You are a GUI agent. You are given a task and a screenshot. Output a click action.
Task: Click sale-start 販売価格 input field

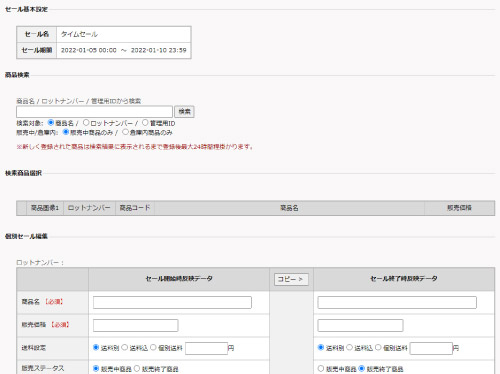click(136, 325)
